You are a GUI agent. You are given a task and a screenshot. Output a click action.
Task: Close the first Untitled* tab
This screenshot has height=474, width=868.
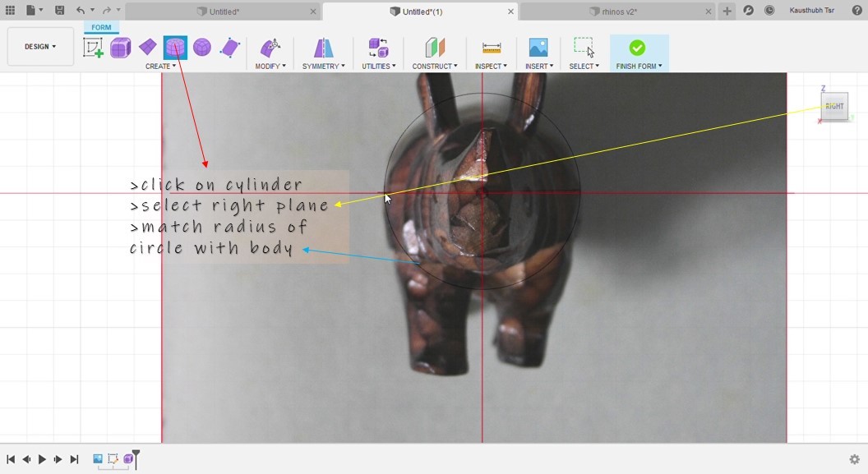[313, 11]
